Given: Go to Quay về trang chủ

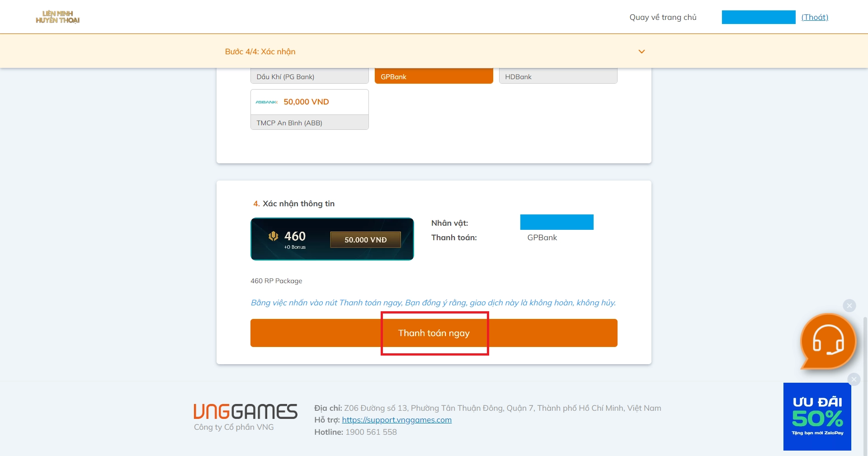Looking at the screenshot, I should coord(663,17).
